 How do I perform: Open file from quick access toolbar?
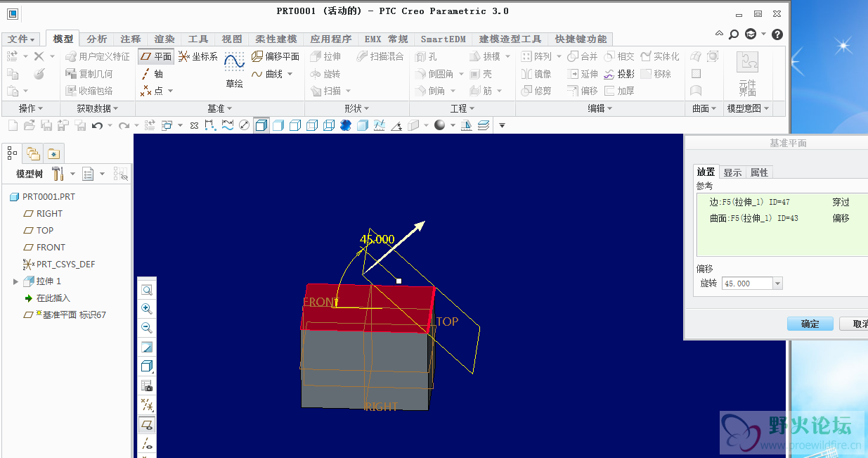click(x=29, y=125)
